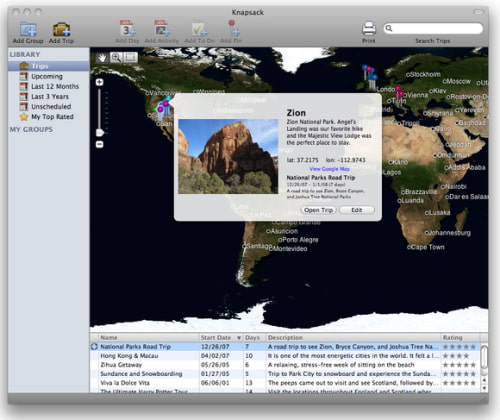Sort by the Rating column header
Screen dimensions: 500x420
point(461,337)
